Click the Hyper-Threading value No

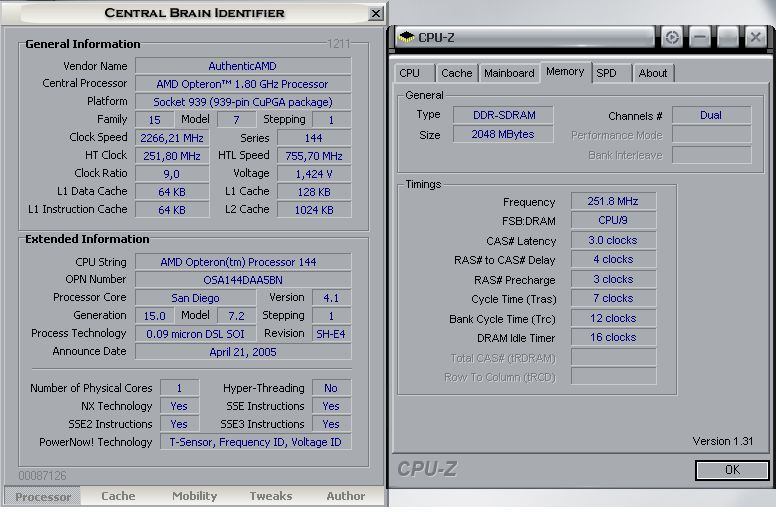(x=331, y=388)
